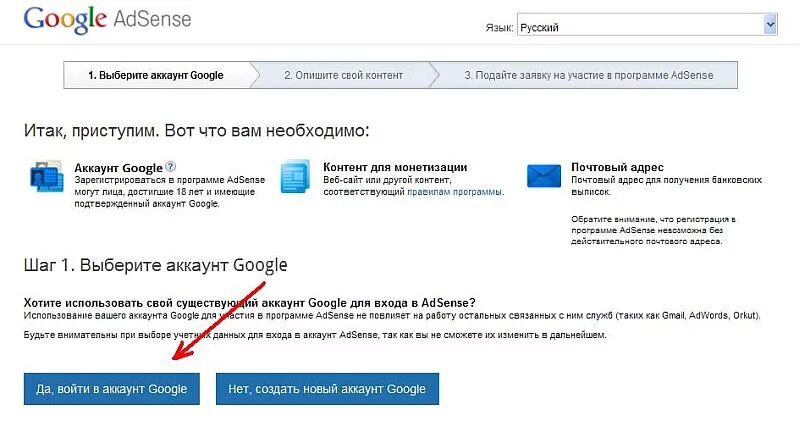The height and width of the screenshot is (438, 800).
Task: Click the Русский language select field
Action: (647, 25)
